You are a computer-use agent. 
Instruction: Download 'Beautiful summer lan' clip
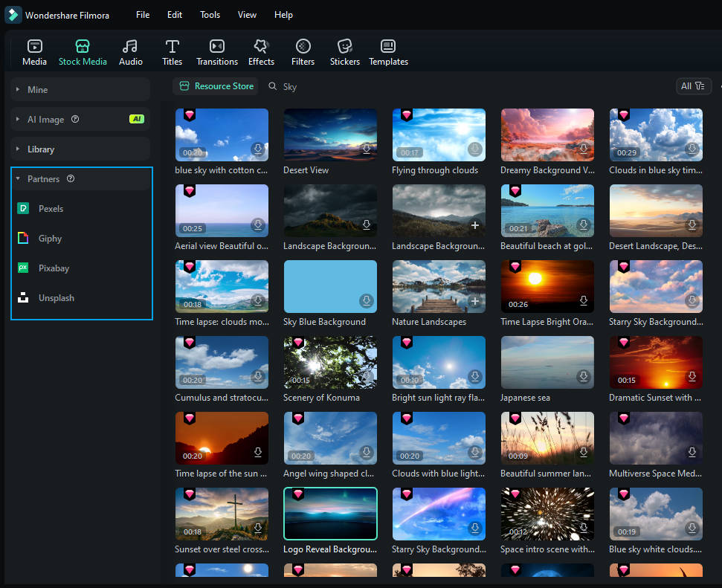point(584,452)
